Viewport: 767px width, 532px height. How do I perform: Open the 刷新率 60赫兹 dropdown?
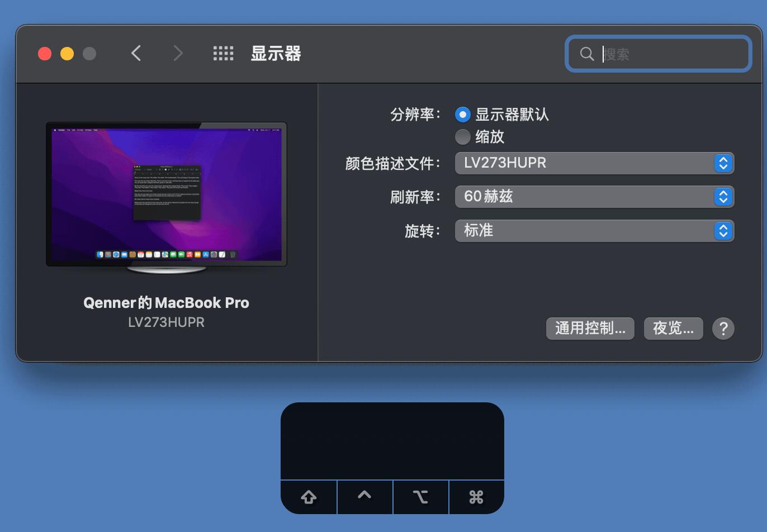[x=594, y=197]
